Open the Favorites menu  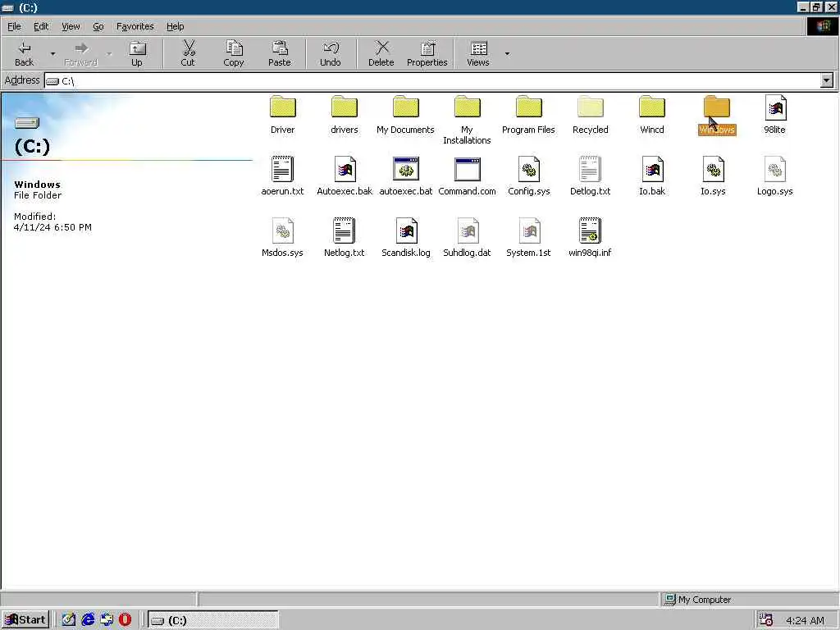coord(135,26)
